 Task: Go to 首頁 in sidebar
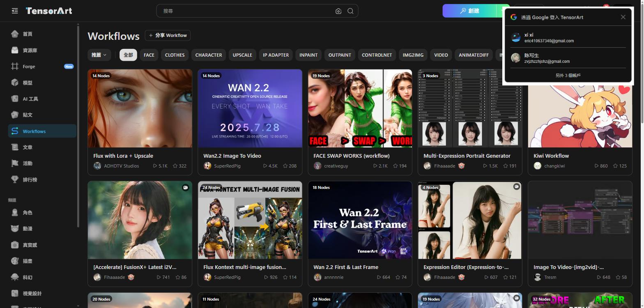[42, 34]
